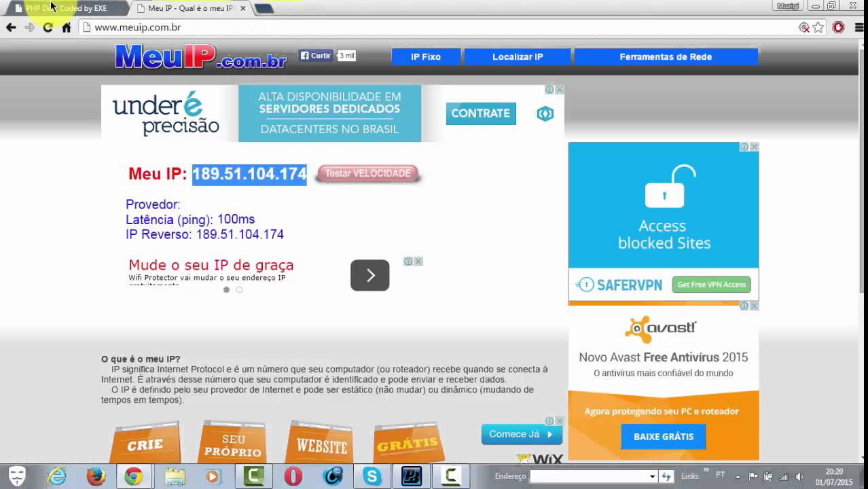Select the first carousel dot indicator

227,289
